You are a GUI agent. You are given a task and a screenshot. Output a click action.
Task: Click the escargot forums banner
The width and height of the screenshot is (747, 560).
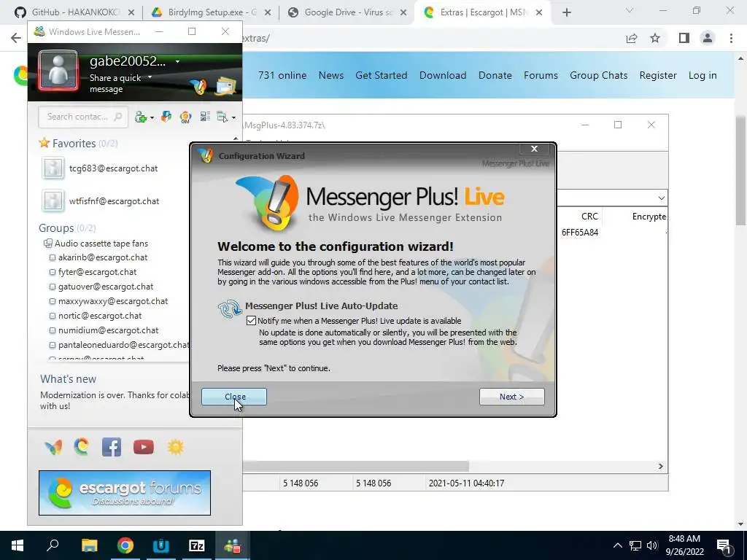click(x=124, y=493)
